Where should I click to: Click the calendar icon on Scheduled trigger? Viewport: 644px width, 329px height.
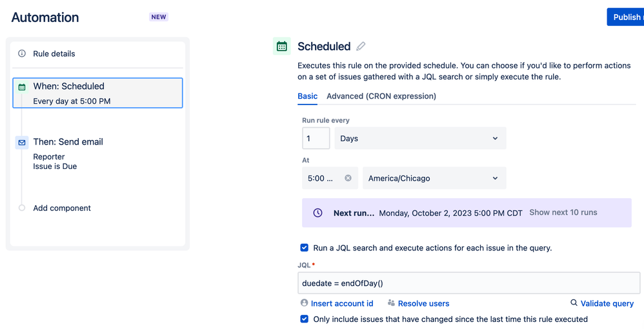point(22,86)
